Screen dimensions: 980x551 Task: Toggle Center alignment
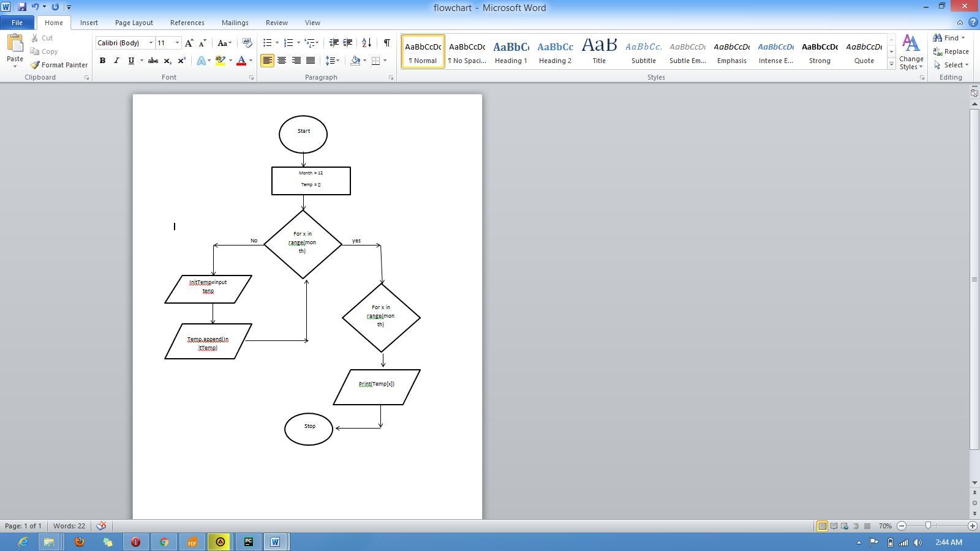pos(282,61)
